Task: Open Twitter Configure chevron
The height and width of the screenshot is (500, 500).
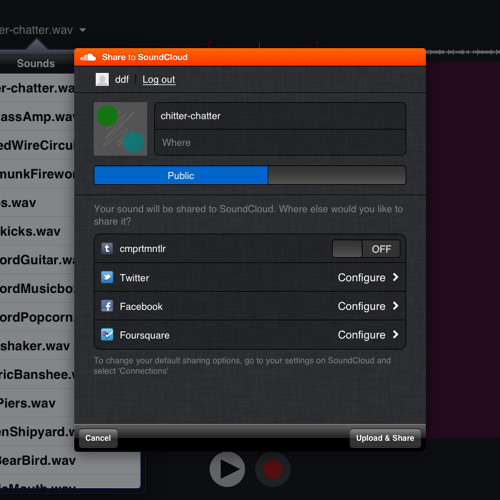Action: point(395,277)
